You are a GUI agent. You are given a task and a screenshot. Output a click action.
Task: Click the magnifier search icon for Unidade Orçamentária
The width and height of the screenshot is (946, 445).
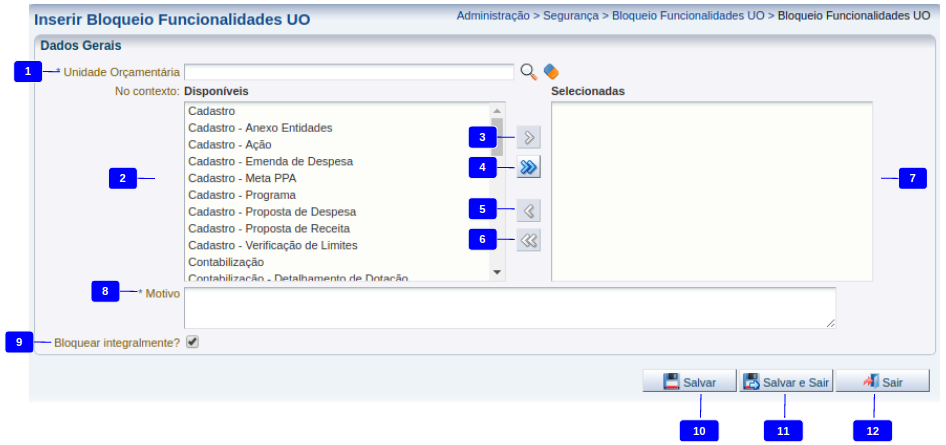(528, 72)
